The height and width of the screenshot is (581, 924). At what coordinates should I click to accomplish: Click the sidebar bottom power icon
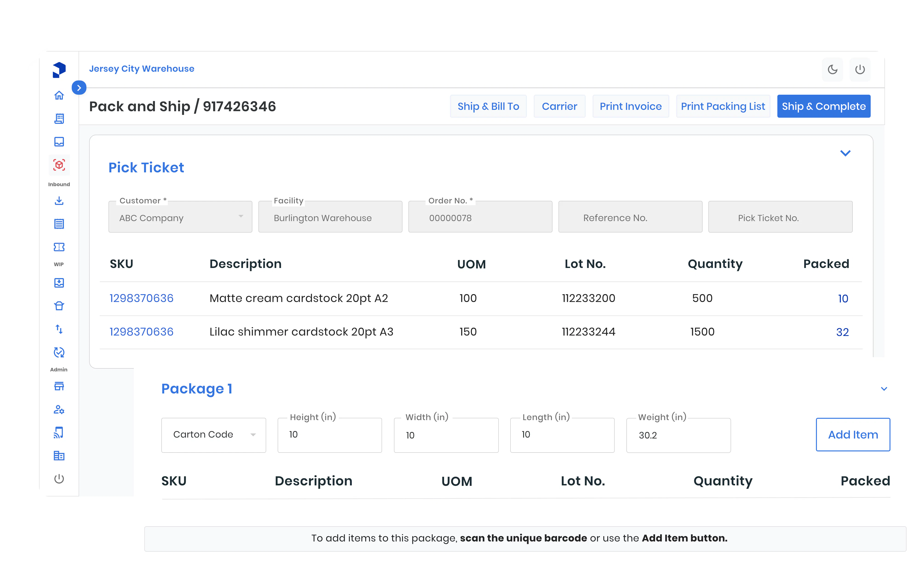pyautogui.click(x=59, y=478)
